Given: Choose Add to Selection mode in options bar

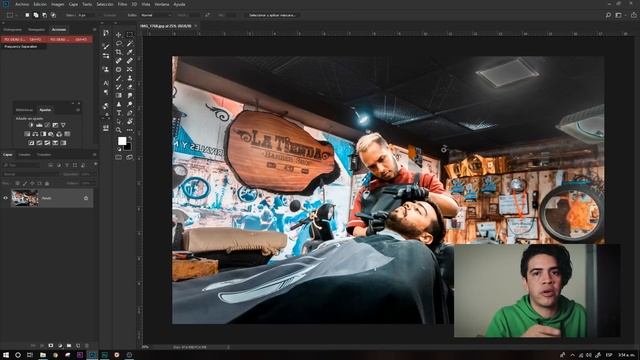Looking at the screenshot, I should click(36, 15).
